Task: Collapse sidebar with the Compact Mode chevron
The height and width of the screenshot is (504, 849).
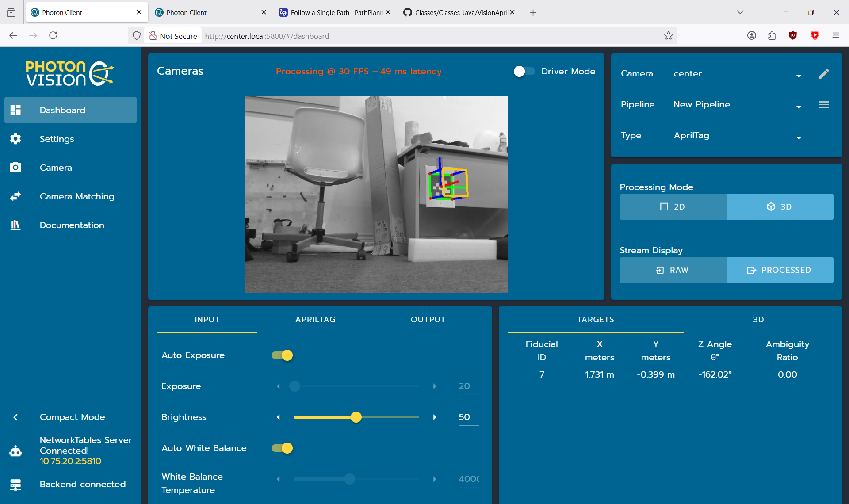Action: pyautogui.click(x=15, y=417)
